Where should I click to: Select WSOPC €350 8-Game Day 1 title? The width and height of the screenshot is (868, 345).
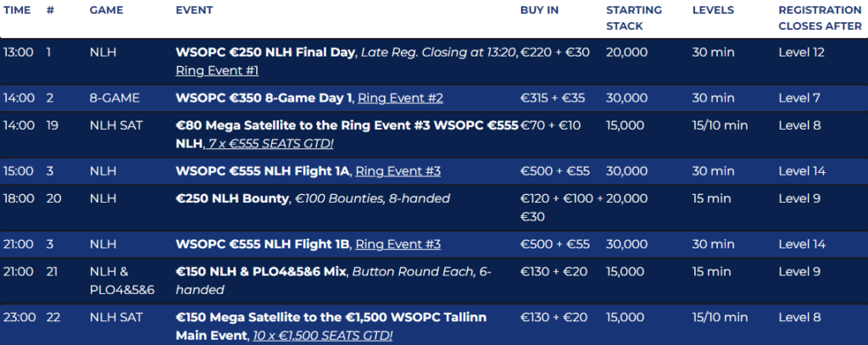tap(264, 98)
